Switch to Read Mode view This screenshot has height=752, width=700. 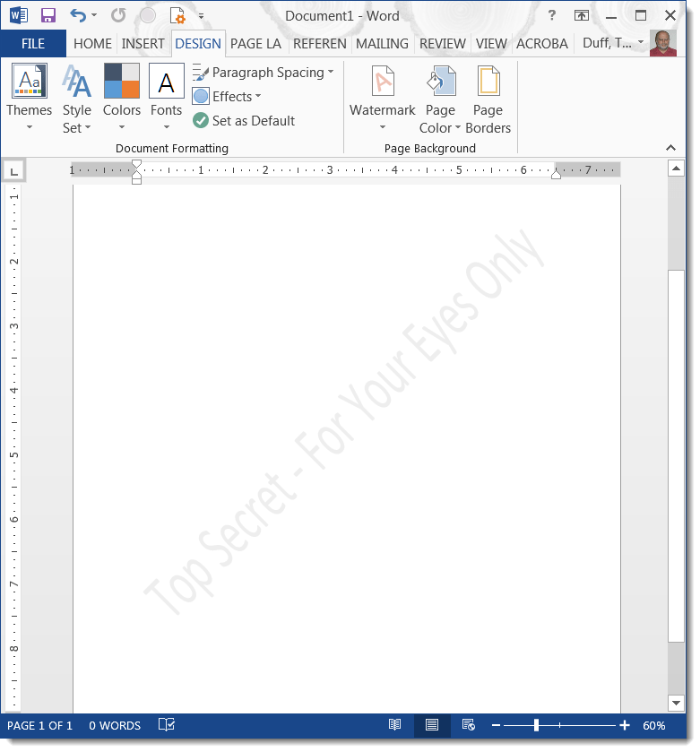click(394, 725)
